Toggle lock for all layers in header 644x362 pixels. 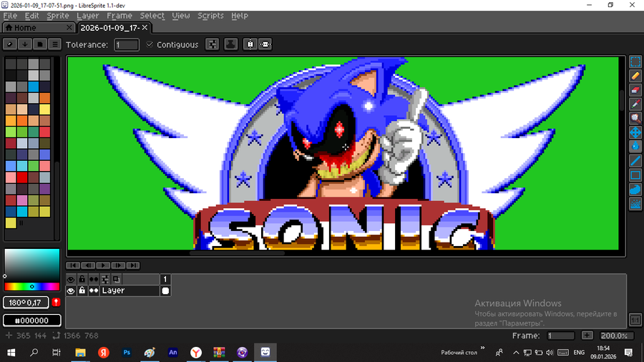coord(82,280)
